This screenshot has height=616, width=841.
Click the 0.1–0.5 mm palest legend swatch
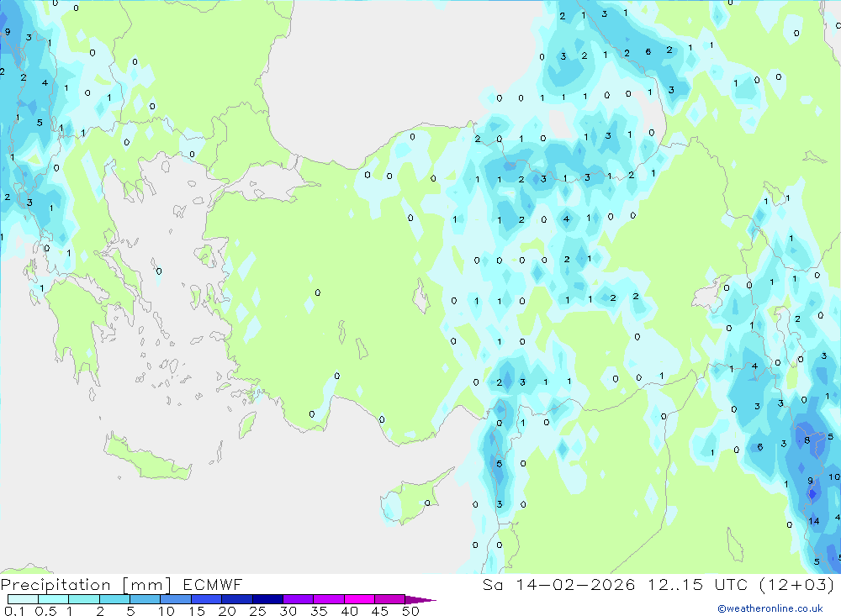click(x=23, y=599)
